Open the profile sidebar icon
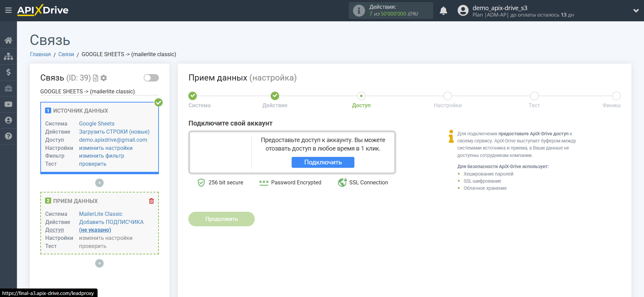 [8, 120]
